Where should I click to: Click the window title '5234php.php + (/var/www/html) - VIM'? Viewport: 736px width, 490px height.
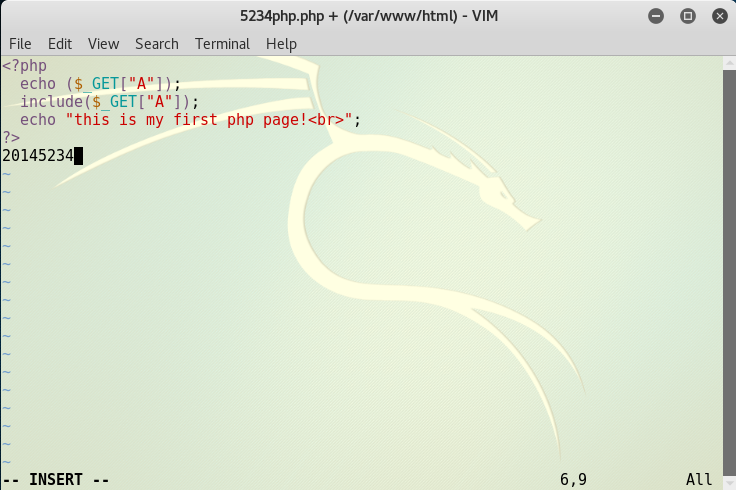pyautogui.click(x=368, y=16)
